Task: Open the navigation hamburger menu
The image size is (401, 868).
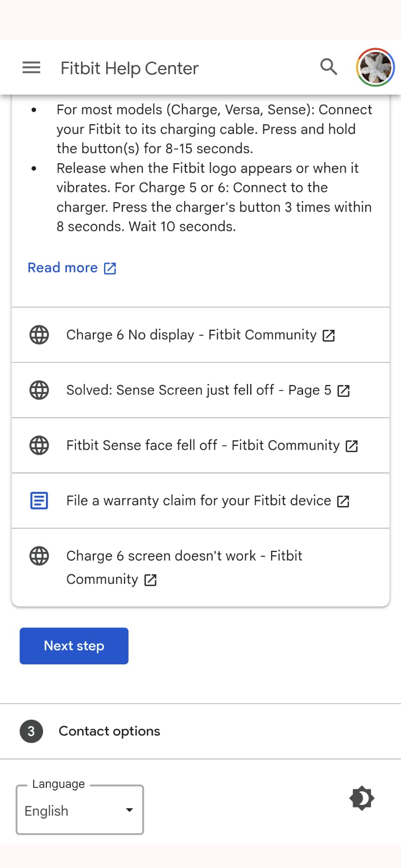Action: pyautogui.click(x=31, y=67)
